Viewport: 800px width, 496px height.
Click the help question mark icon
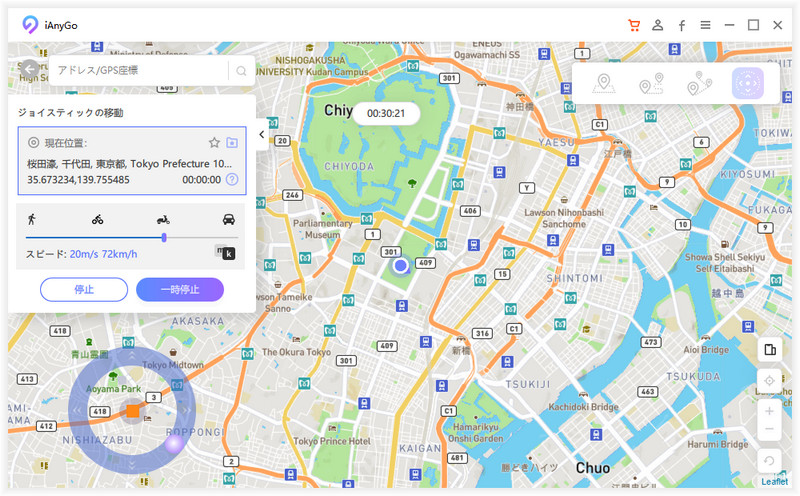[232, 179]
